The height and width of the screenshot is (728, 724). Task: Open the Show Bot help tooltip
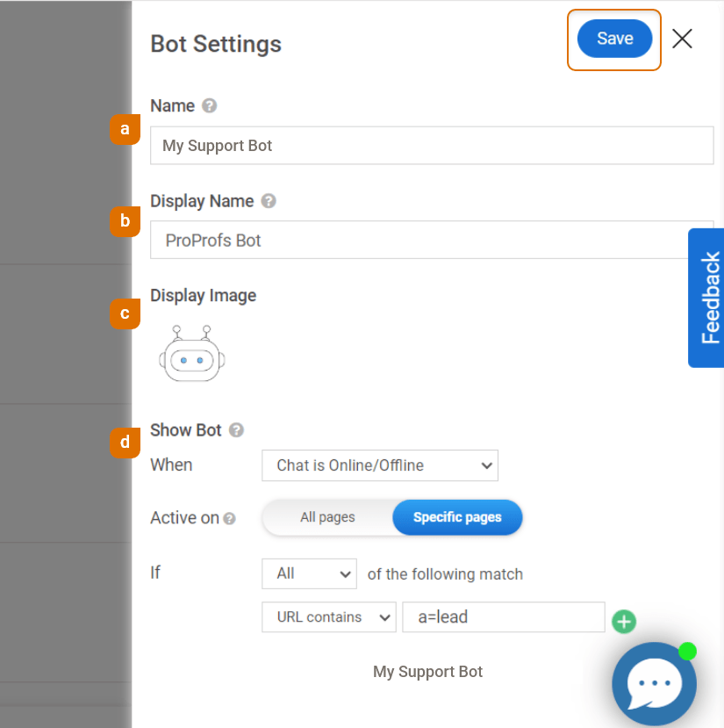point(235,430)
